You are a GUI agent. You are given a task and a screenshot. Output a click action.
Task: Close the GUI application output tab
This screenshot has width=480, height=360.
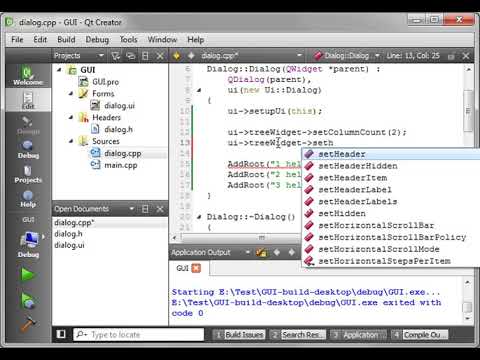[196, 268]
